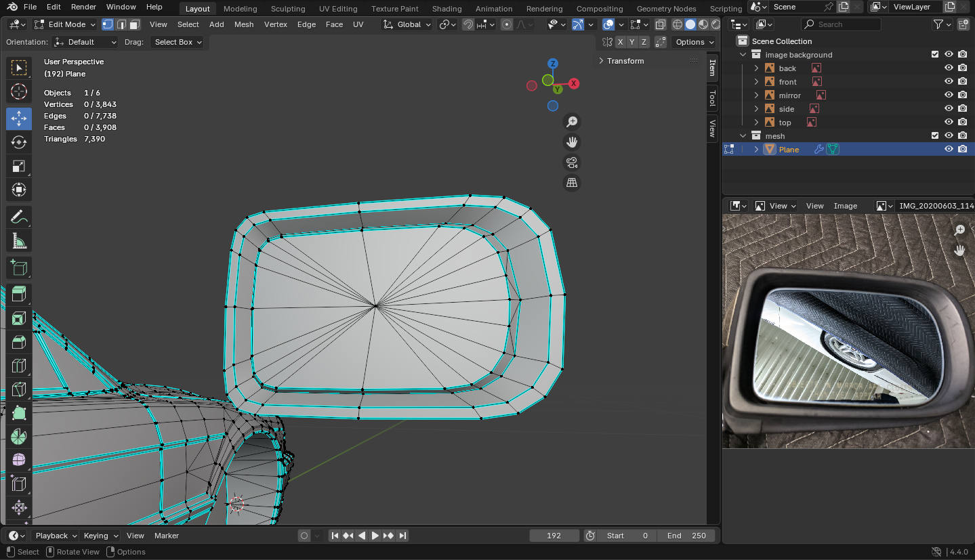Select the Move tool in toolbar
Screen dimensions: 975x560
coord(19,119)
